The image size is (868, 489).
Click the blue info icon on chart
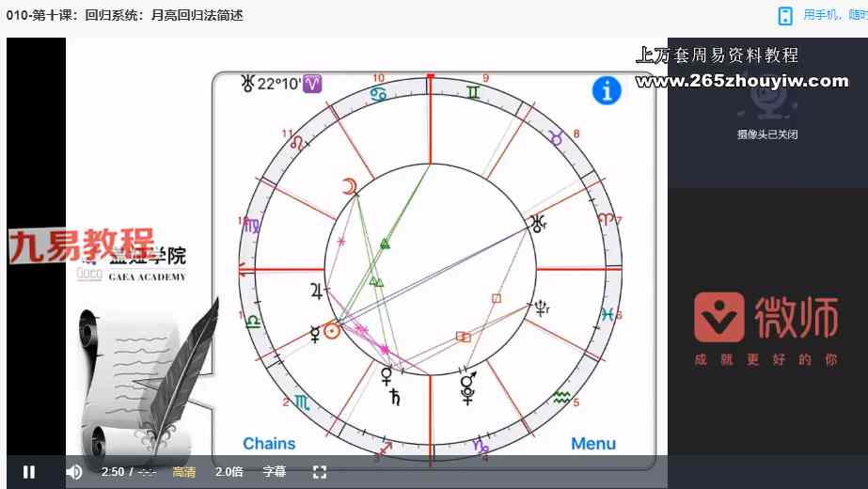click(607, 91)
